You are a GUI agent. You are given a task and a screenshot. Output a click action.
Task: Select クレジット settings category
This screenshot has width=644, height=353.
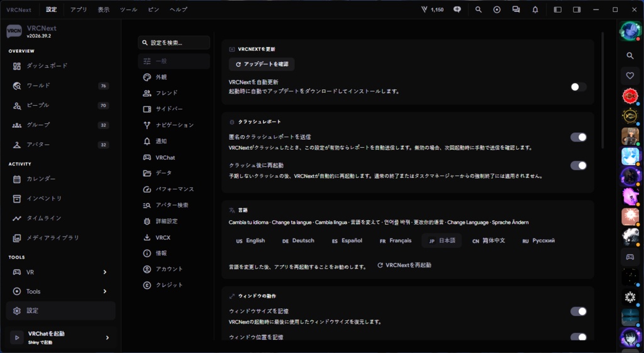click(174, 285)
